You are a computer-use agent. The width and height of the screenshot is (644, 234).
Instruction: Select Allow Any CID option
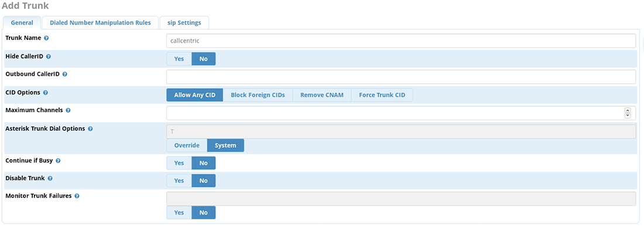click(195, 95)
